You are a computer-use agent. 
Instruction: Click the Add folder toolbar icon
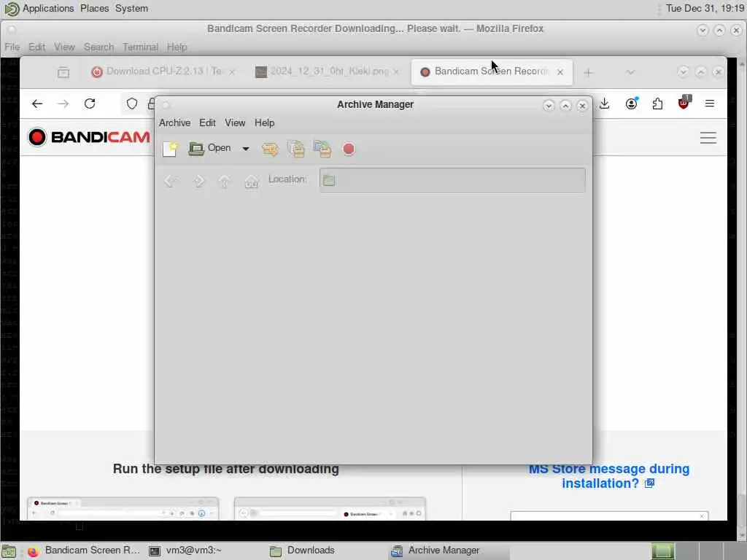[322, 149]
